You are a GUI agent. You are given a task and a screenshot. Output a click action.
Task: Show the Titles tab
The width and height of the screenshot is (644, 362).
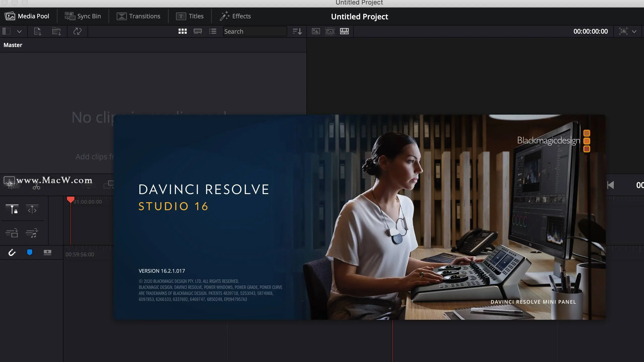[190, 16]
